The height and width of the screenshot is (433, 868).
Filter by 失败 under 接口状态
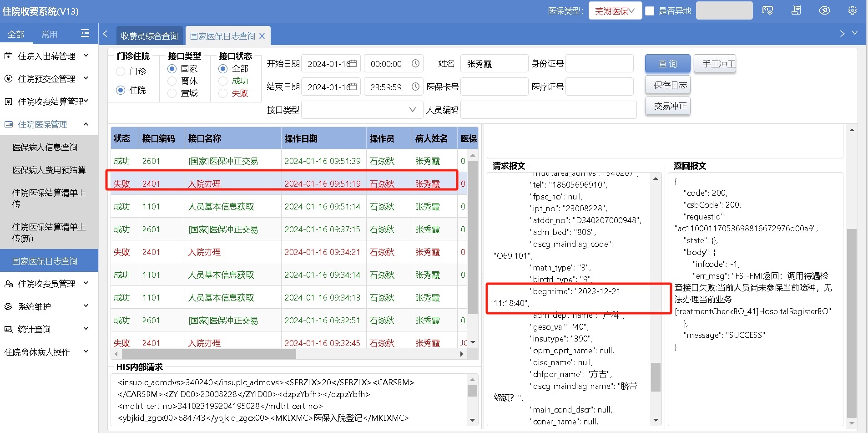(x=223, y=93)
